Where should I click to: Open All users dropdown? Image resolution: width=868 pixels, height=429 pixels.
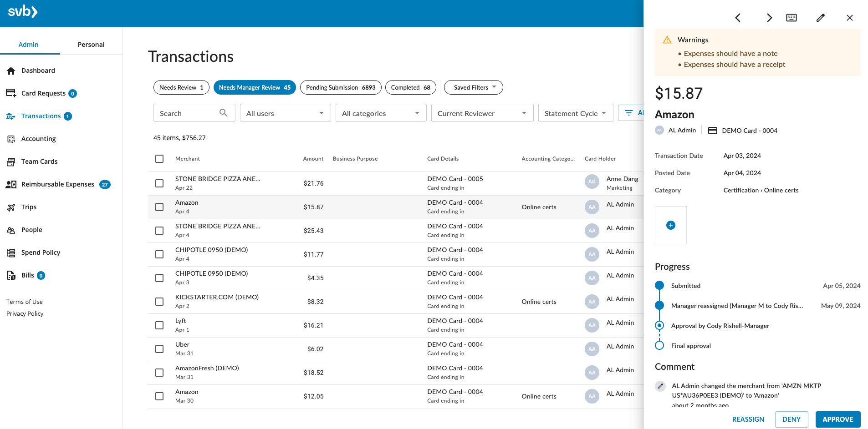(x=285, y=113)
